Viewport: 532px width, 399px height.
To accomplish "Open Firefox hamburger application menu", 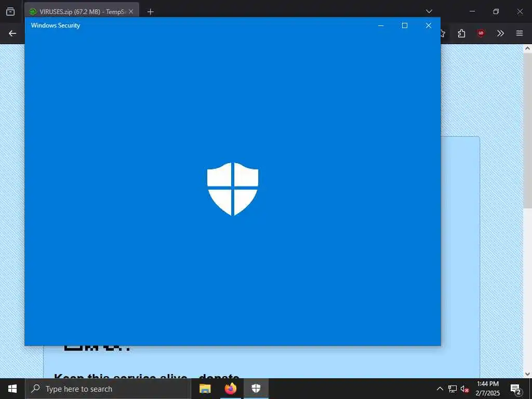I will point(520,33).
